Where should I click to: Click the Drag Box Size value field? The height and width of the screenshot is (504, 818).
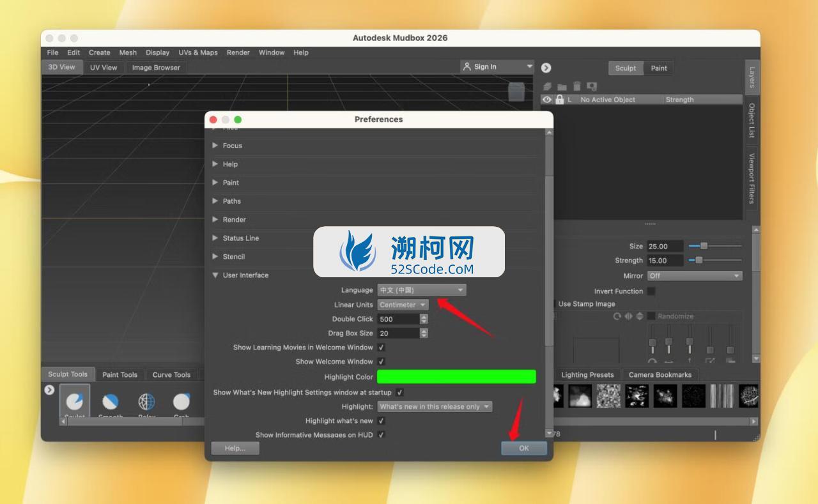[398, 333]
